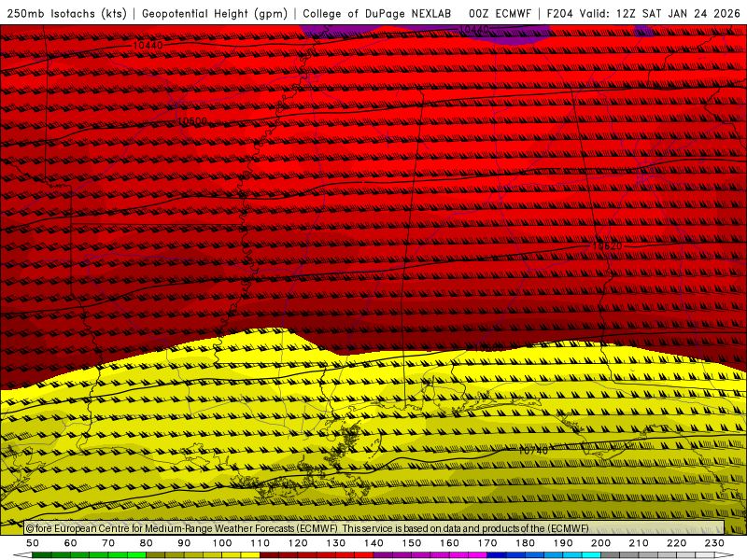747x560 pixels.
Task: Click the 120 value on the legend
Action: click(298, 543)
